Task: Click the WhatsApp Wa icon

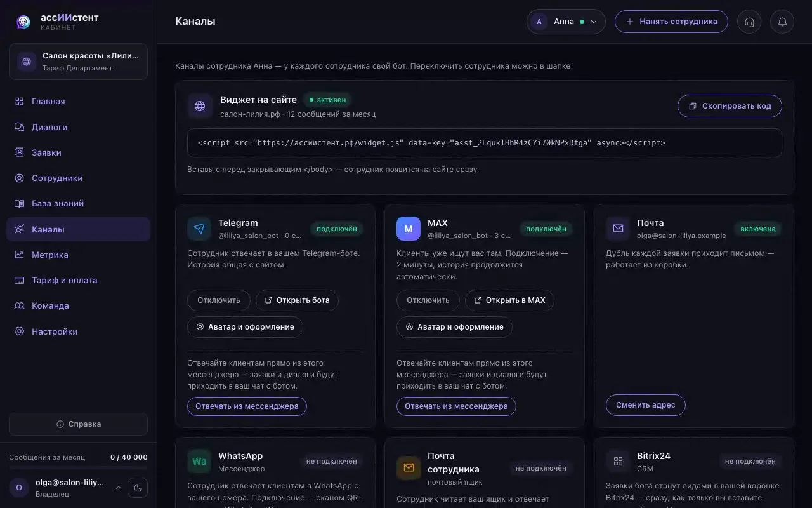Action: 199,462
